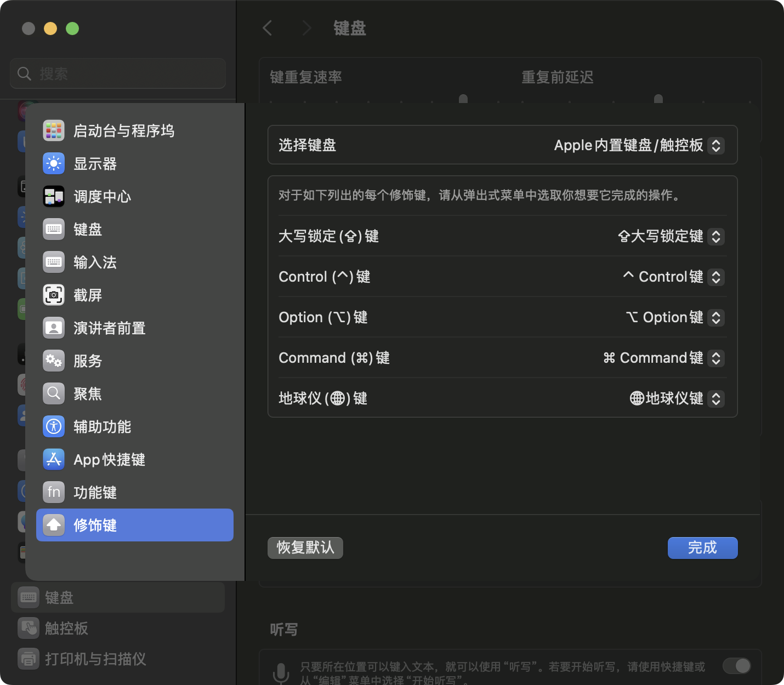Adjust the 重复前延迟 slider knob

tap(658, 99)
